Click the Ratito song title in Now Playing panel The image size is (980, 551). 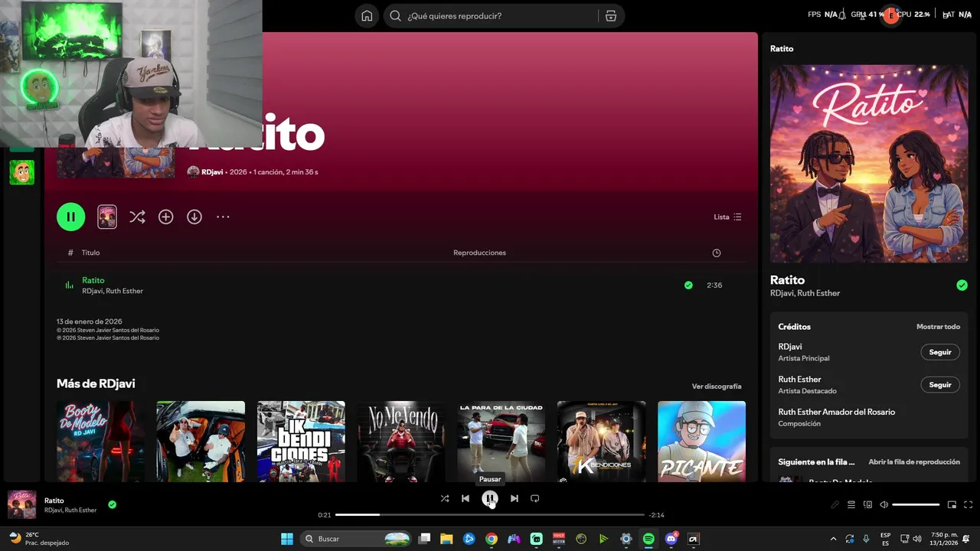tap(787, 280)
